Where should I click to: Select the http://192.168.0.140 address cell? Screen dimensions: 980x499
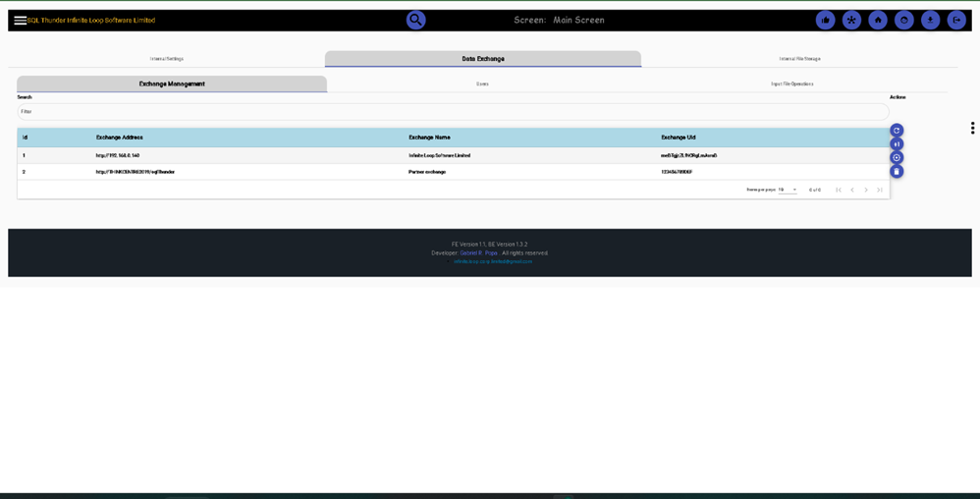click(x=118, y=156)
